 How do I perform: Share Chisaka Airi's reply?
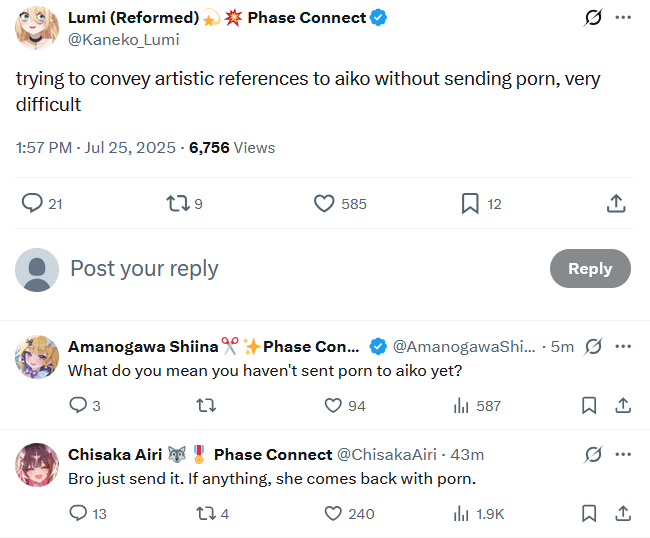(622, 513)
